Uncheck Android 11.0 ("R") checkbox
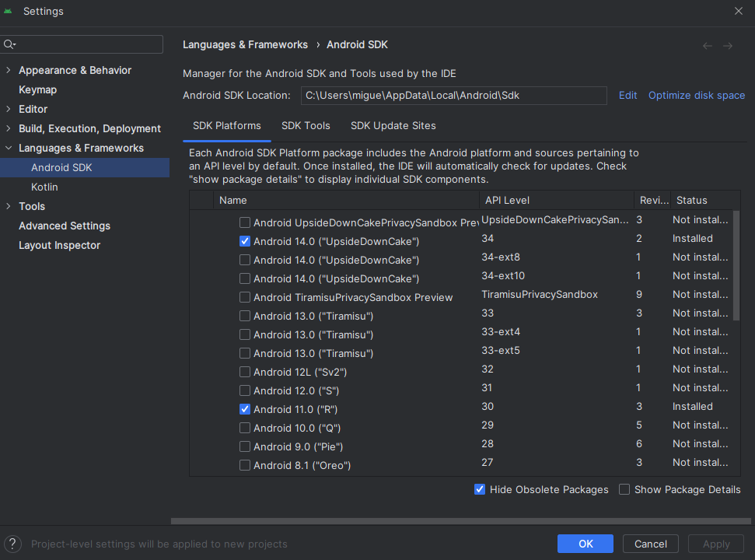The width and height of the screenshot is (755, 560). coord(245,410)
